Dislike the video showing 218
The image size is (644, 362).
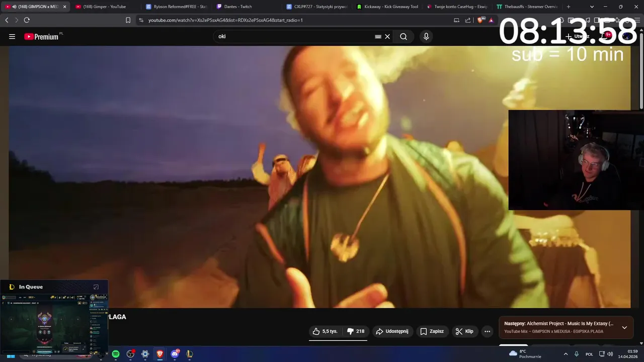click(x=356, y=331)
